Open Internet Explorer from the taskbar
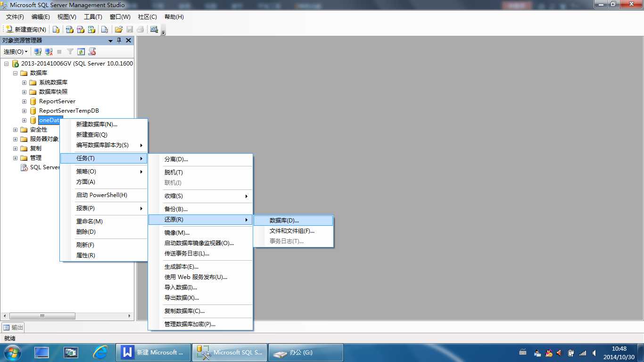 tap(100, 353)
